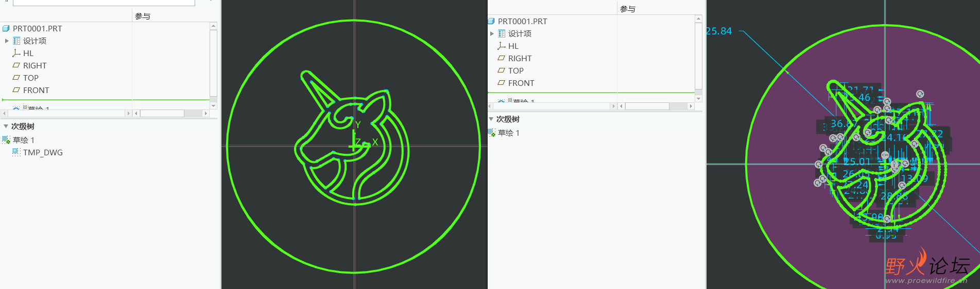The image size is (980, 289).
Task: Collapse the 次级树 section in the left panel
Action: click(x=6, y=126)
